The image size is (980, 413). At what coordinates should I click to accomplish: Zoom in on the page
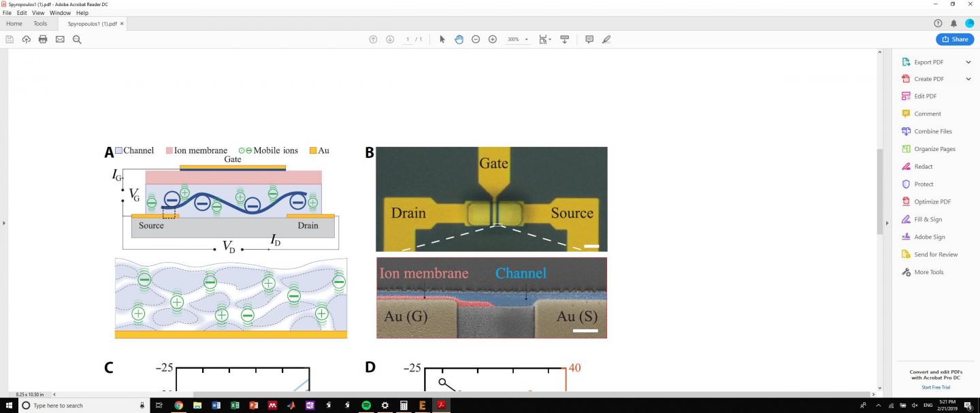click(x=492, y=39)
